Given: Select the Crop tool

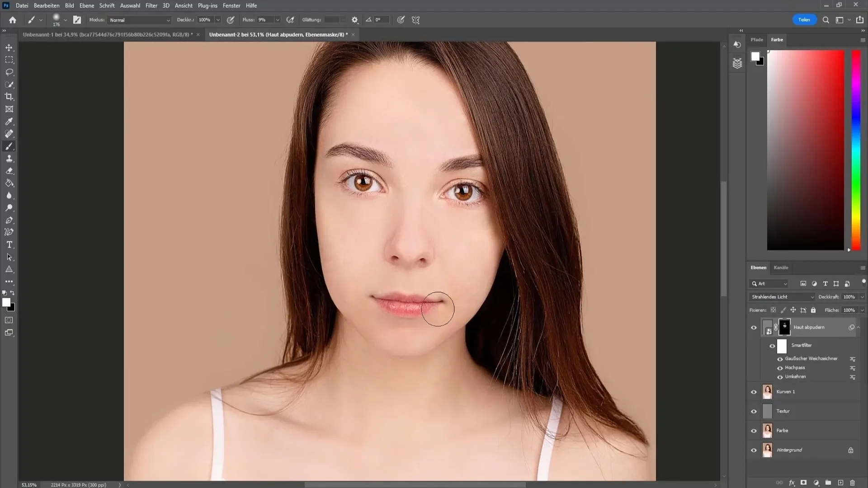Looking at the screenshot, I should point(9,97).
